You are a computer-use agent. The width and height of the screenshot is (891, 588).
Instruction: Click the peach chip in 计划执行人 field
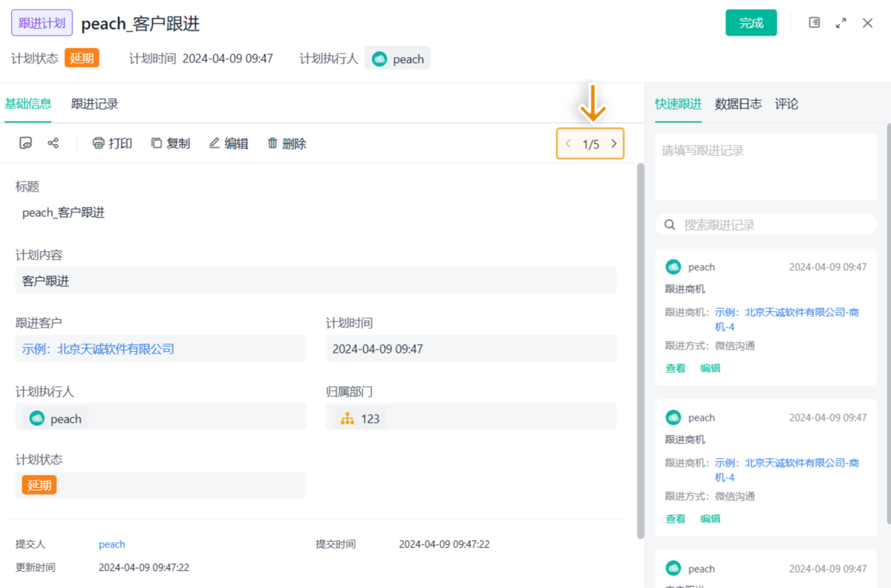tap(55, 419)
